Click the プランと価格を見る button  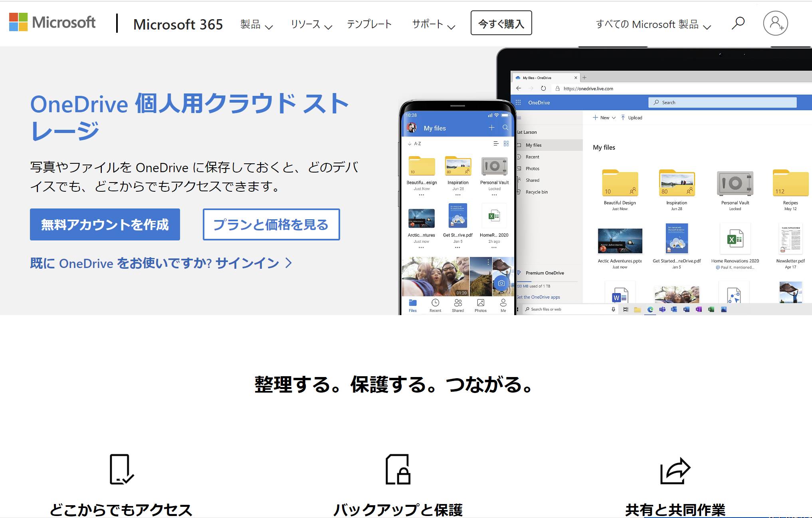click(271, 224)
